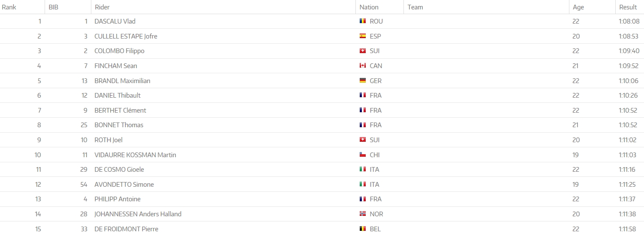Sort by the Rank column header
This screenshot has width=644, height=236.
pos(9,7)
